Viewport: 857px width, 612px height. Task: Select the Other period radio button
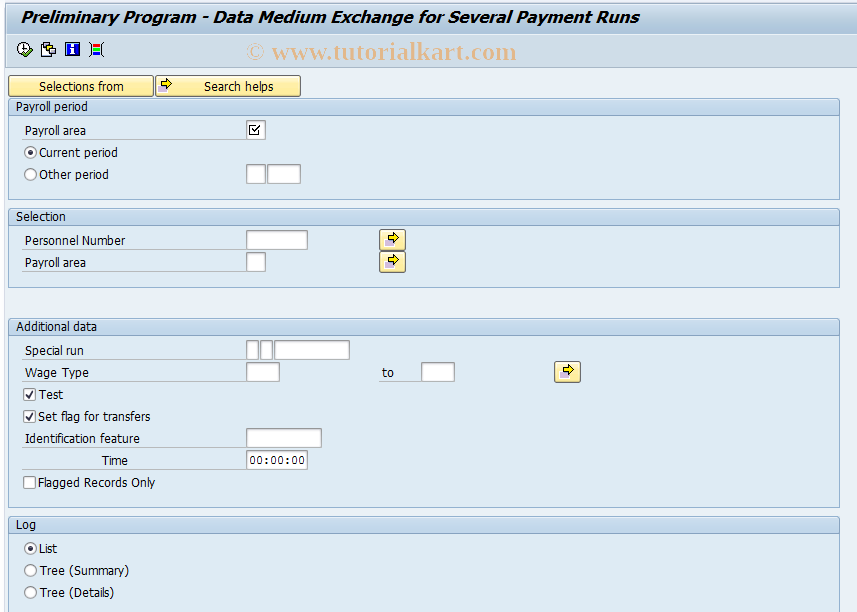coord(31,174)
